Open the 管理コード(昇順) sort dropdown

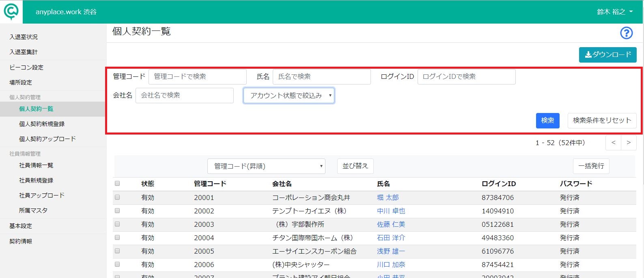pyautogui.click(x=266, y=166)
